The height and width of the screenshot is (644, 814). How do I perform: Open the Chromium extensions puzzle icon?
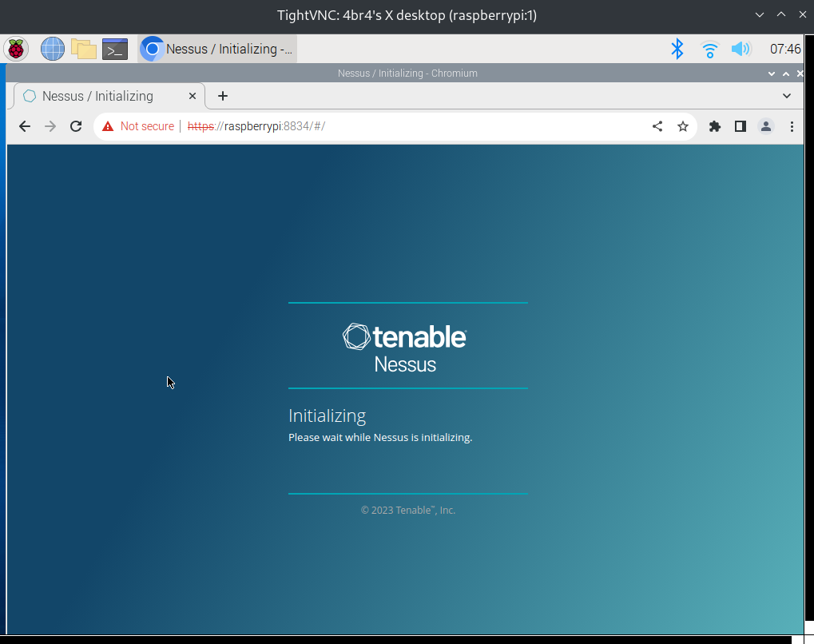pyautogui.click(x=714, y=126)
